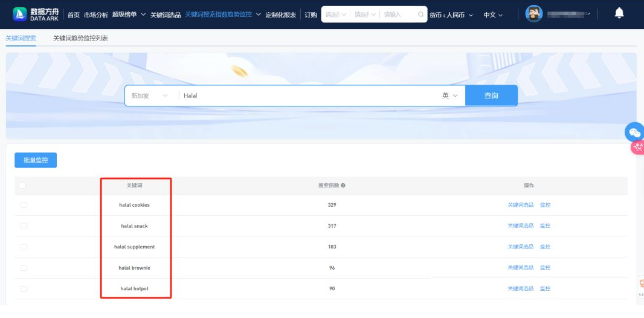The image size is (644, 318).
Task: Select the halal supplement row checkbox
Action: coord(24,247)
